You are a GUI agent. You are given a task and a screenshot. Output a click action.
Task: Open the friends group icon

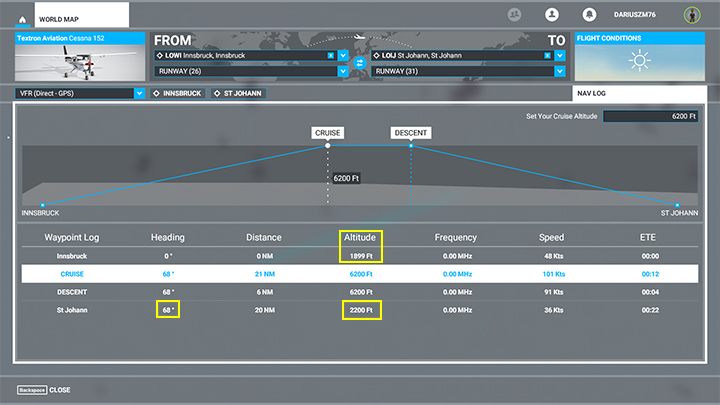515,15
